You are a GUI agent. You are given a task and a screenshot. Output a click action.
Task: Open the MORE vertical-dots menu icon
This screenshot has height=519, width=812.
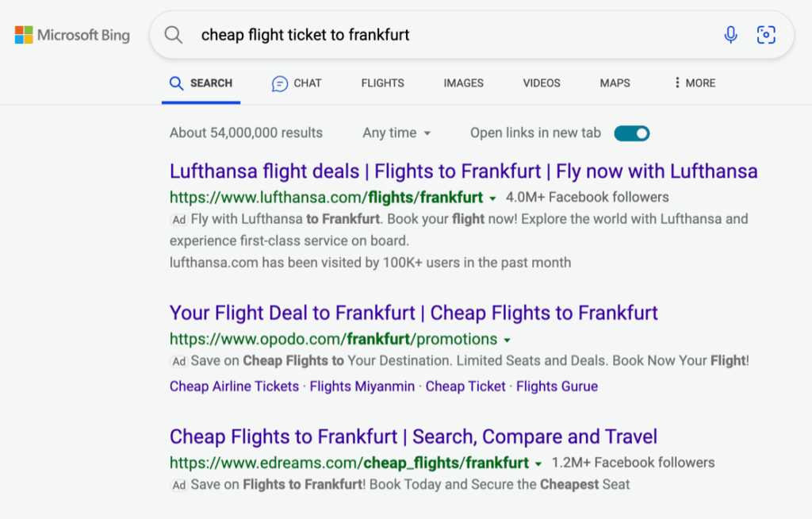pyautogui.click(x=676, y=83)
